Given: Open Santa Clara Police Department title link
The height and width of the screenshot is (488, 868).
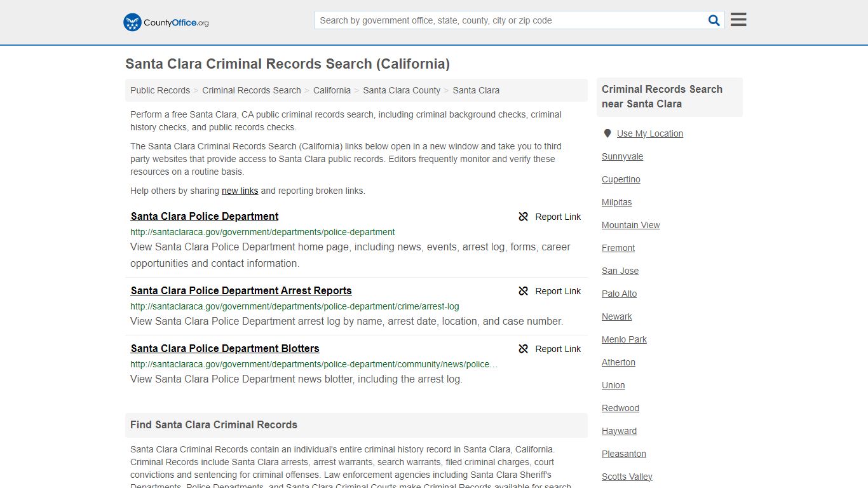Looking at the screenshot, I should (205, 217).
